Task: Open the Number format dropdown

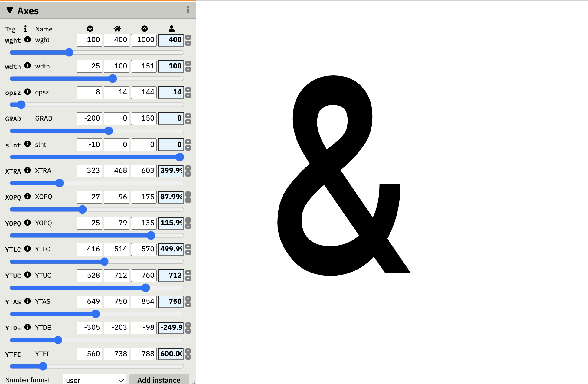Action: tap(94, 380)
